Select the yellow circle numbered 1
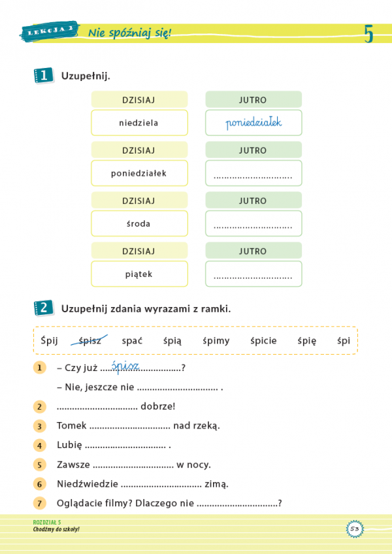 coord(39,368)
